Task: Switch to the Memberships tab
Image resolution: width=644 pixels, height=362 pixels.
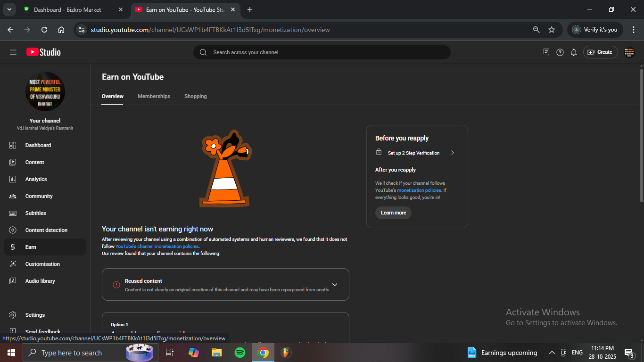Action: point(154,96)
